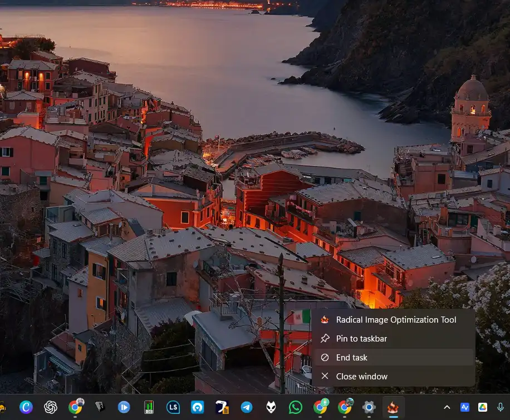This screenshot has height=420, width=510.
Task: Open the Chrome icon next to ChatGPT
Action: [75, 407]
